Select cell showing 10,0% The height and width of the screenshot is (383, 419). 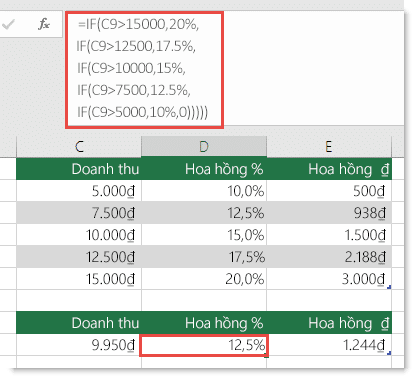coord(204,191)
